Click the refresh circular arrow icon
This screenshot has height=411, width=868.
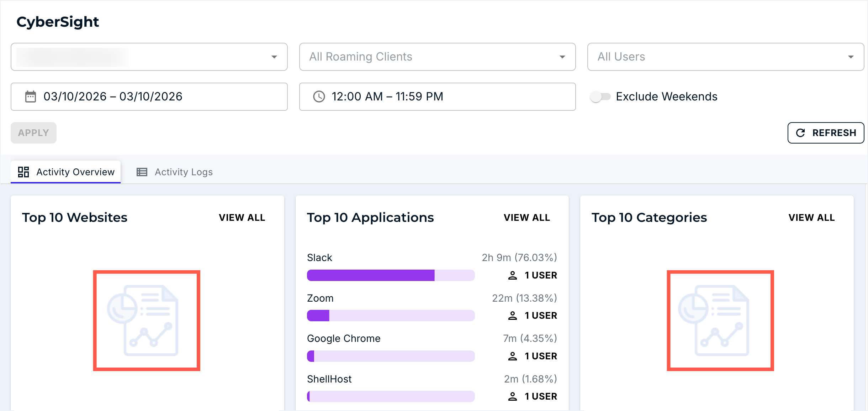click(x=801, y=133)
